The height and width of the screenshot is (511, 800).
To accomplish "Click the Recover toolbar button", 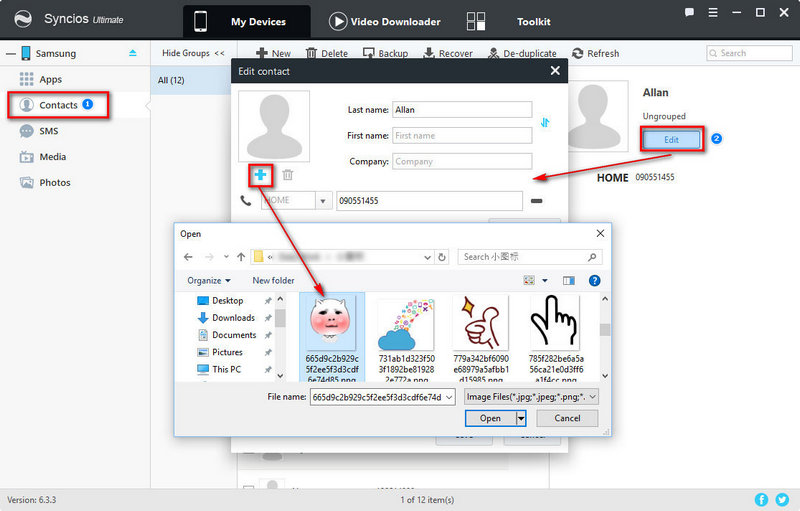I will [448, 53].
